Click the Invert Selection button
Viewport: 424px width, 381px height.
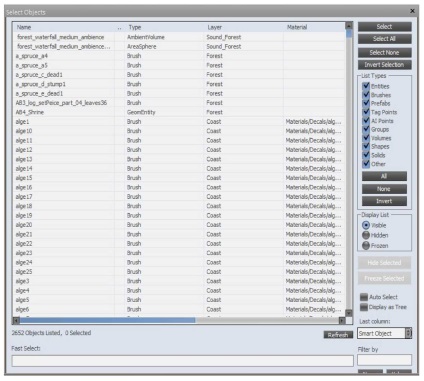[x=384, y=65]
